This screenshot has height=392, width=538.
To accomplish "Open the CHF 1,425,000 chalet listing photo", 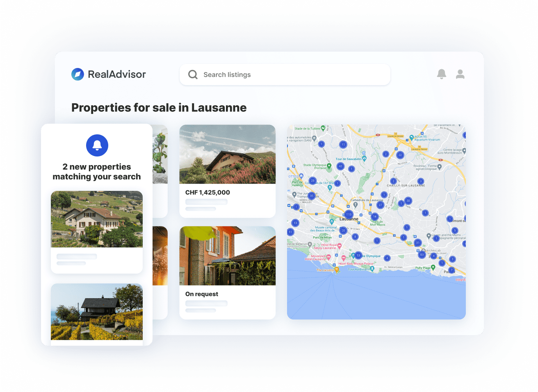I will (x=227, y=154).
